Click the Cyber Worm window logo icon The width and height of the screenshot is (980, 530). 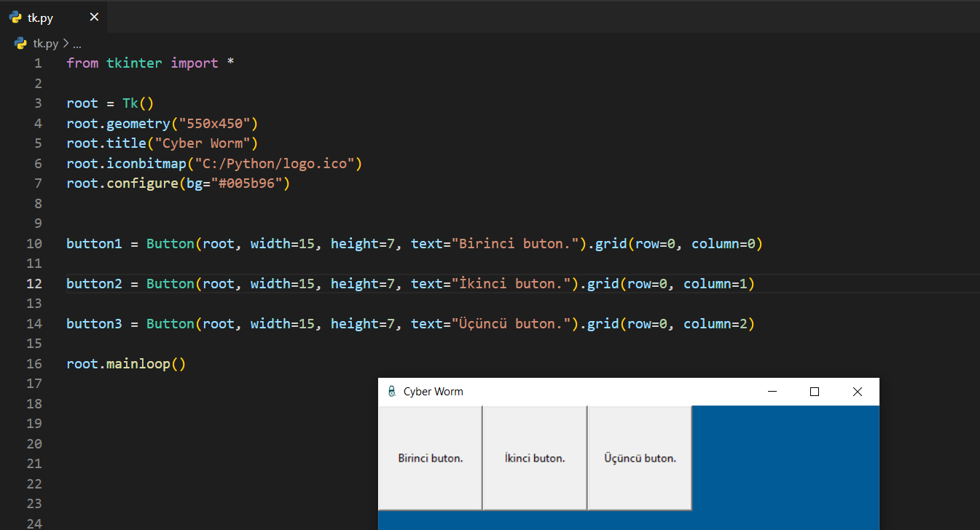(392, 392)
